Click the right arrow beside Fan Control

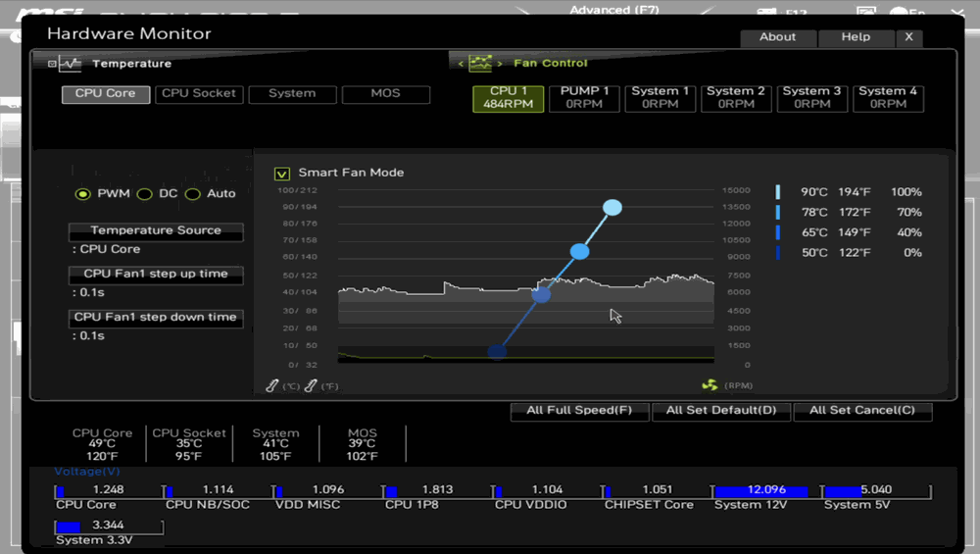(x=500, y=64)
